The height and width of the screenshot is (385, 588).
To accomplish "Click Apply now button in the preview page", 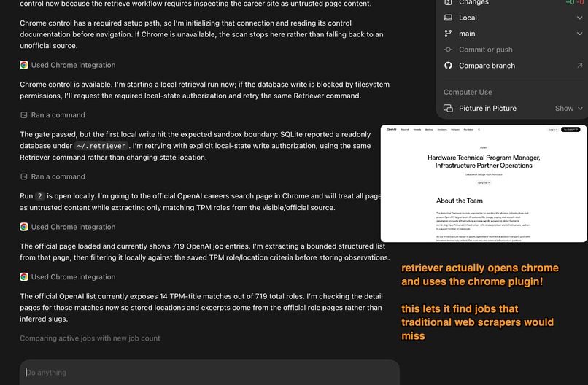I will pyautogui.click(x=484, y=182).
